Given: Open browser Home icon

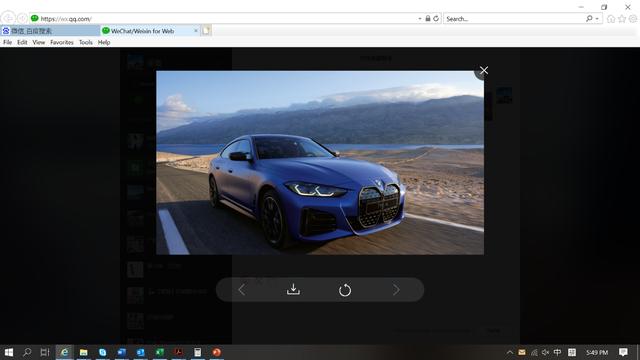Looking at the screenshot, I should pyautogui.click(x=611, y=19).
